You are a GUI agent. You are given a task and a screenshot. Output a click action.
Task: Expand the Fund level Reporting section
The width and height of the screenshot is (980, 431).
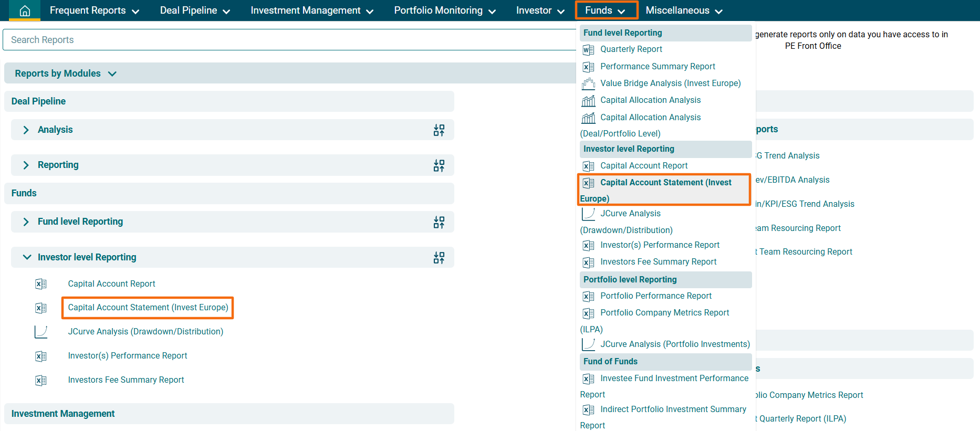tap(26, 222)
